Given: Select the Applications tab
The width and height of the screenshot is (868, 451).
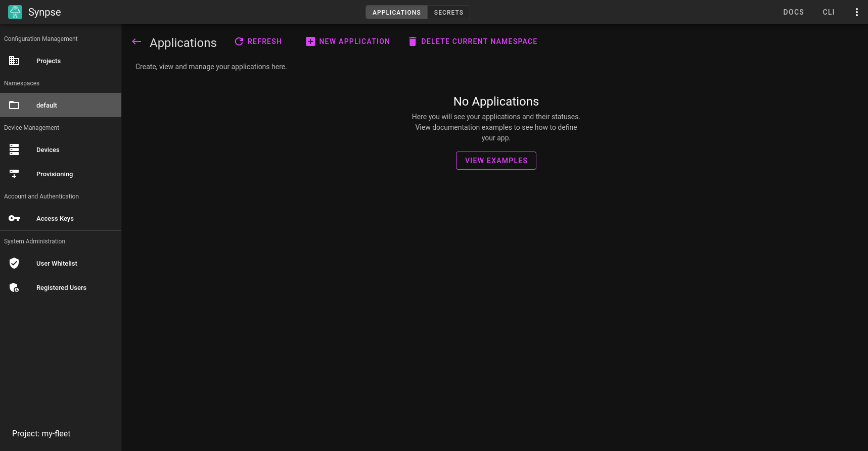Looking at the screenshot, I should (x=396, y=12).
